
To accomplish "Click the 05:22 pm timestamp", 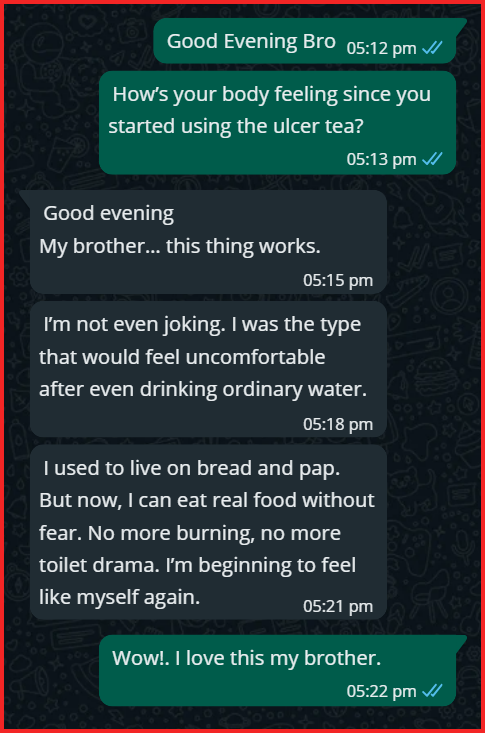I will (x=382, y=691).
